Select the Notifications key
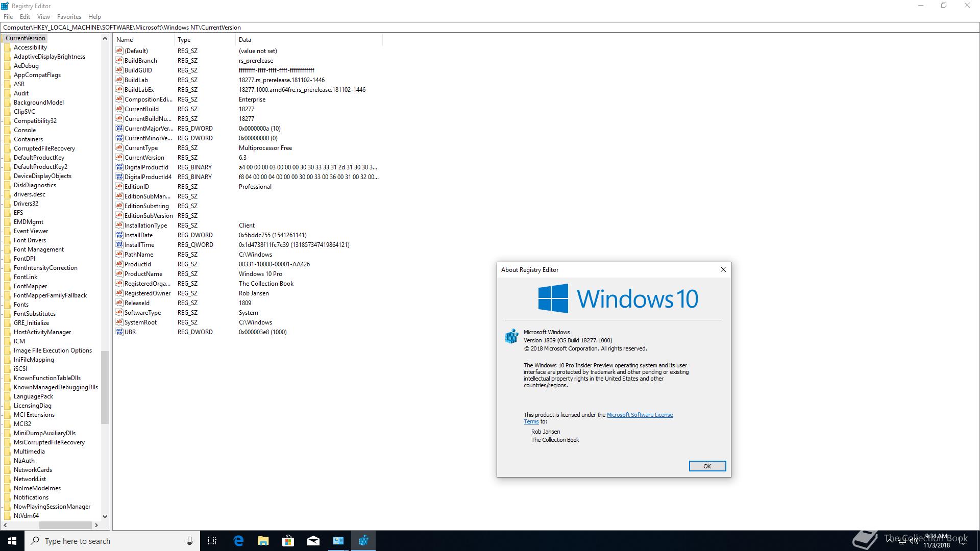 (31, 497)
